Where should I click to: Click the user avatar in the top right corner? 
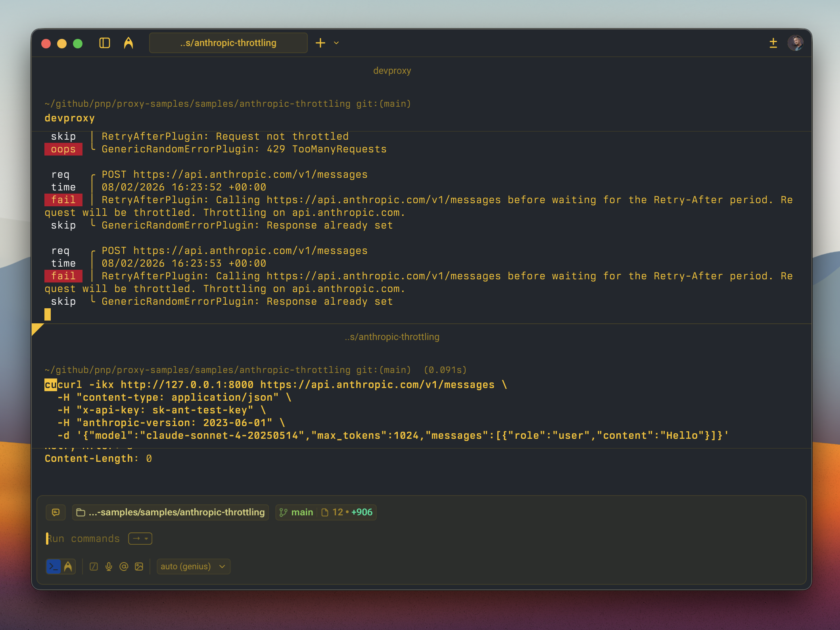[x=796, y=43]
